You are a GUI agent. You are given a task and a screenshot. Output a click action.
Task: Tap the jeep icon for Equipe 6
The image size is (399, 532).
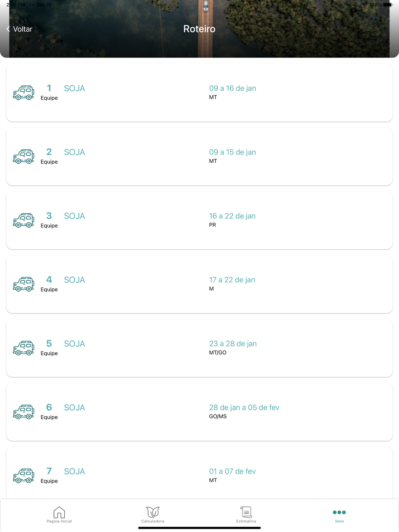24,412
